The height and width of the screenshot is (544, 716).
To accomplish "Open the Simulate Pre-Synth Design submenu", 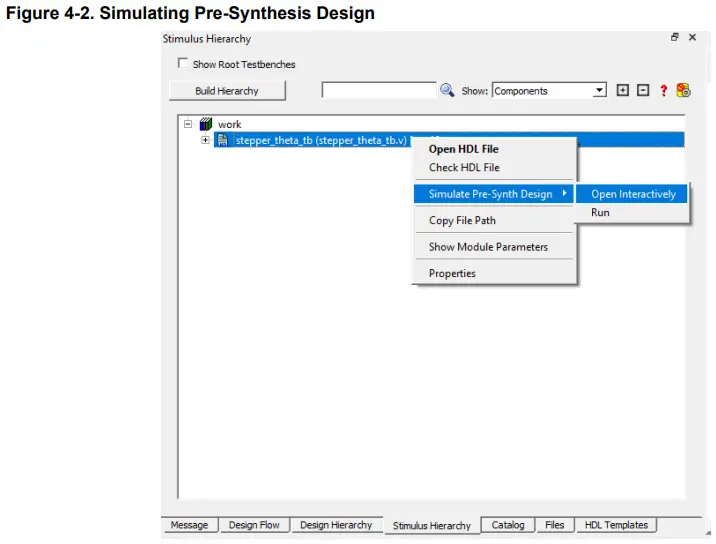I will click(494, 194).
